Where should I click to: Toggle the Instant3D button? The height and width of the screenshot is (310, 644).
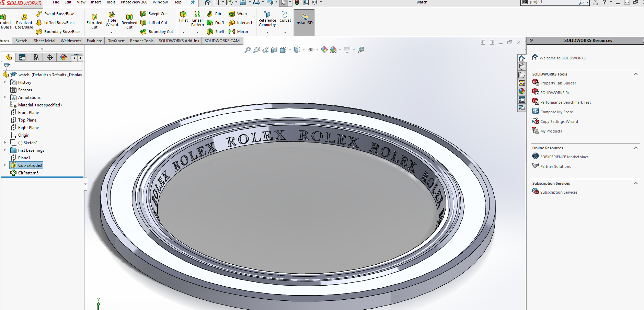pos(304,22)
